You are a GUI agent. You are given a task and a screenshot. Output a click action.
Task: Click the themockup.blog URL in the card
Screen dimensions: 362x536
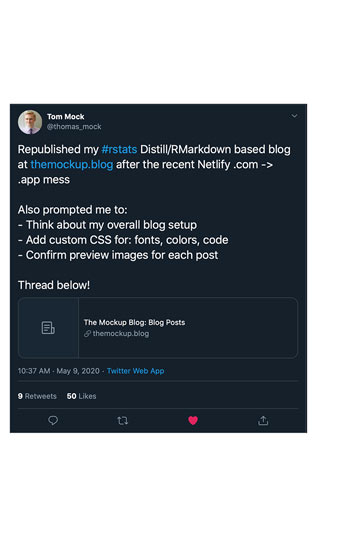(x=121, y=333)
